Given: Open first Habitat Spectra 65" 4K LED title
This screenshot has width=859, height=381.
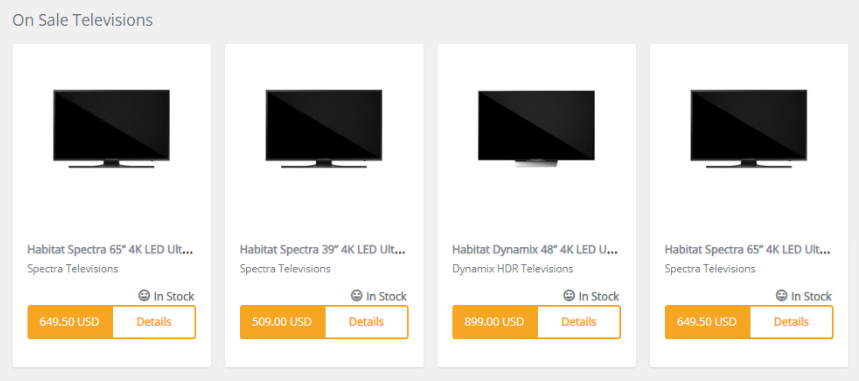Looking at the screenshot, I should point(110,250).
